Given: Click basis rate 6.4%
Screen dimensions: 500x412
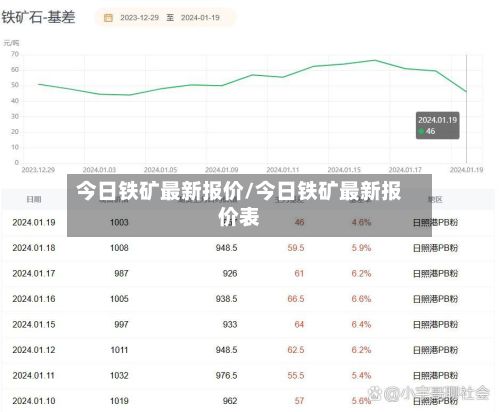Looking at the screenshot, I should [361, 325].
